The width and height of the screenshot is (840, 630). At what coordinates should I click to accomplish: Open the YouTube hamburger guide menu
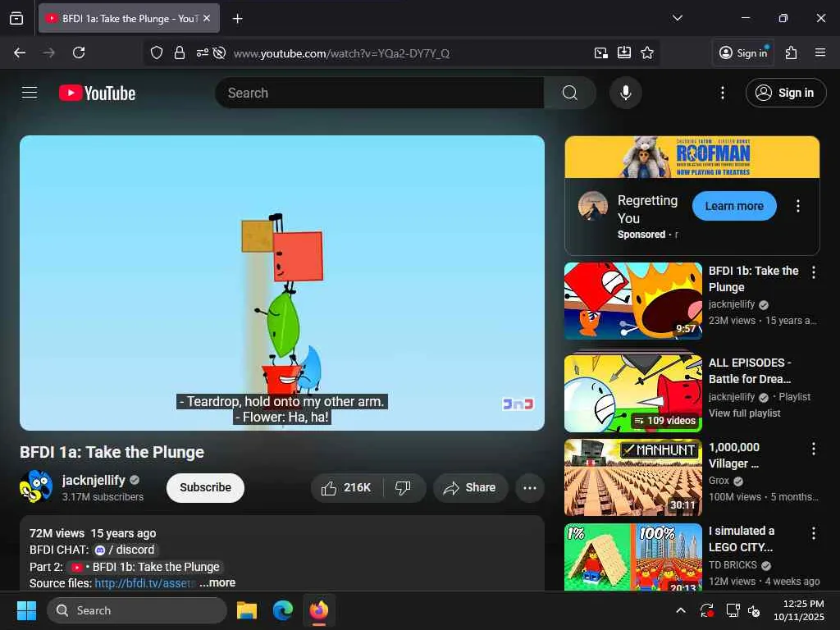coord(30,93)
